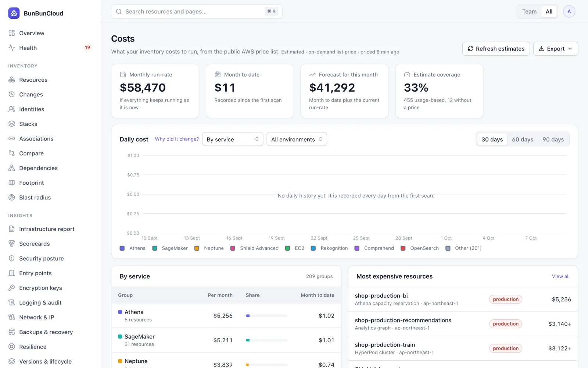Select the 90 days range

coord(553,139)
